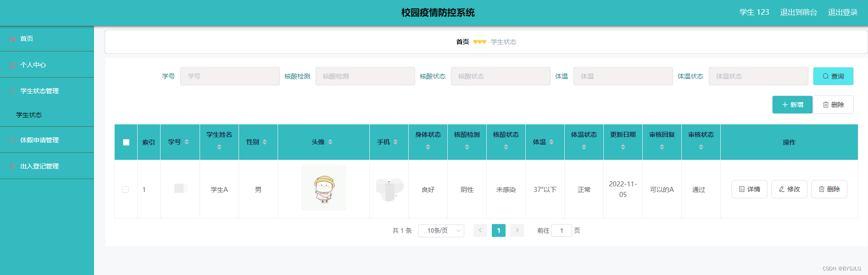Click the 新增 add button
This screenshot has height=275, width=868.
[792, 105]
